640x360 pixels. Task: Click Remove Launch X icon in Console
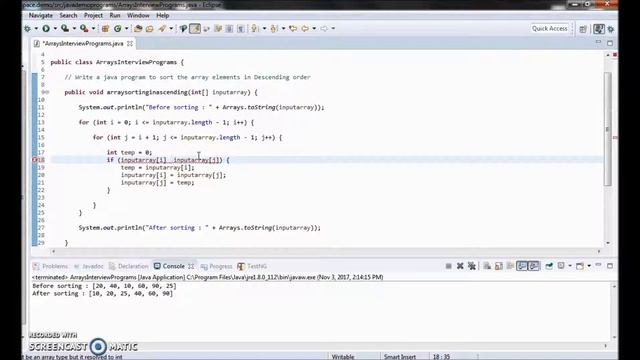[x=460, y=266]
